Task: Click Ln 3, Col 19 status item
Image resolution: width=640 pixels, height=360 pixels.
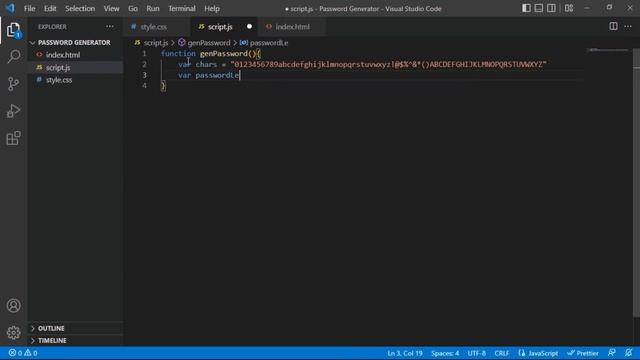Action: (x=404, y=353)
